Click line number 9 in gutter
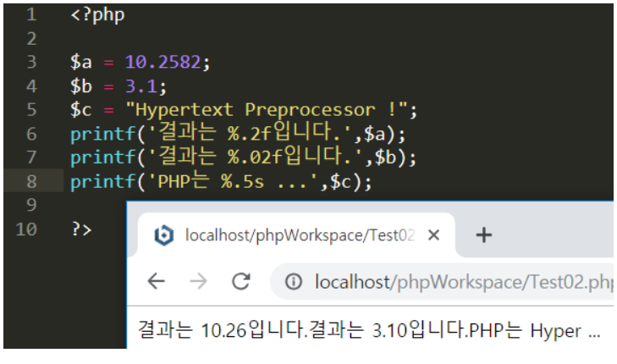The image size is (617, 364). click(x=31, y=205)
